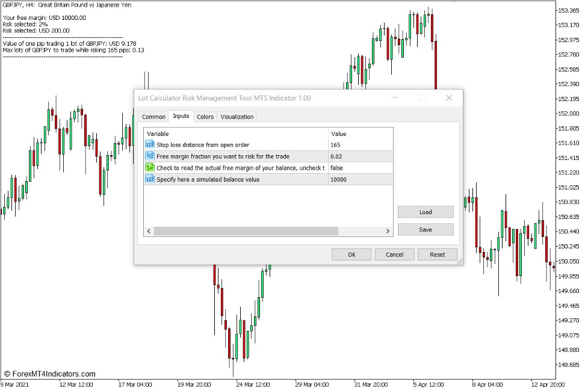Click the 0.02 risk fraction value field
The height and width of the screenshot is (391, 588).
point(337,156)
